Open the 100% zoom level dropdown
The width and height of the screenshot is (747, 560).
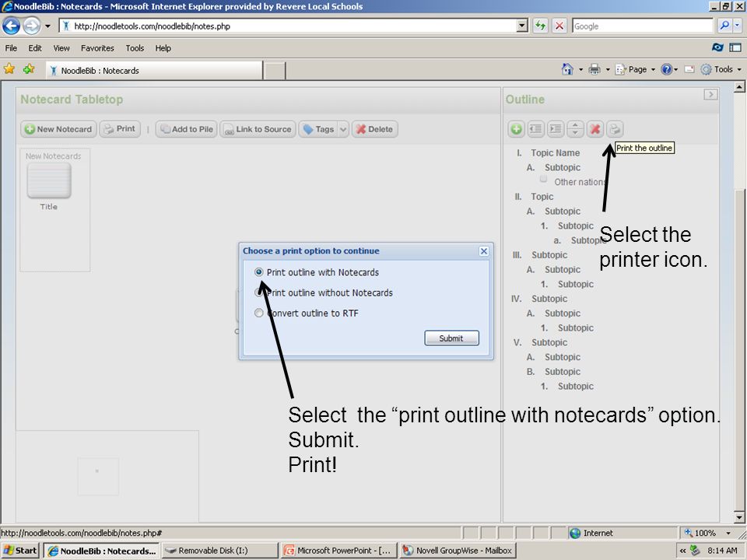[728, 533]
